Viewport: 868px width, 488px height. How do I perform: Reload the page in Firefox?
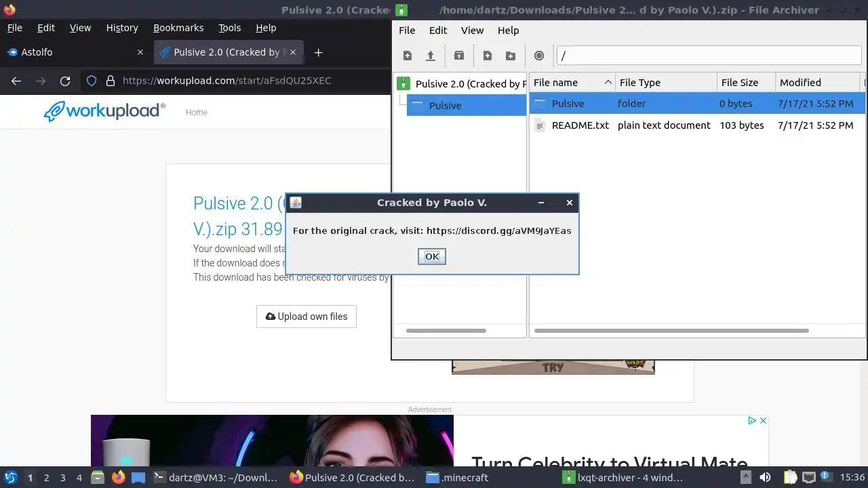point(65,81)
